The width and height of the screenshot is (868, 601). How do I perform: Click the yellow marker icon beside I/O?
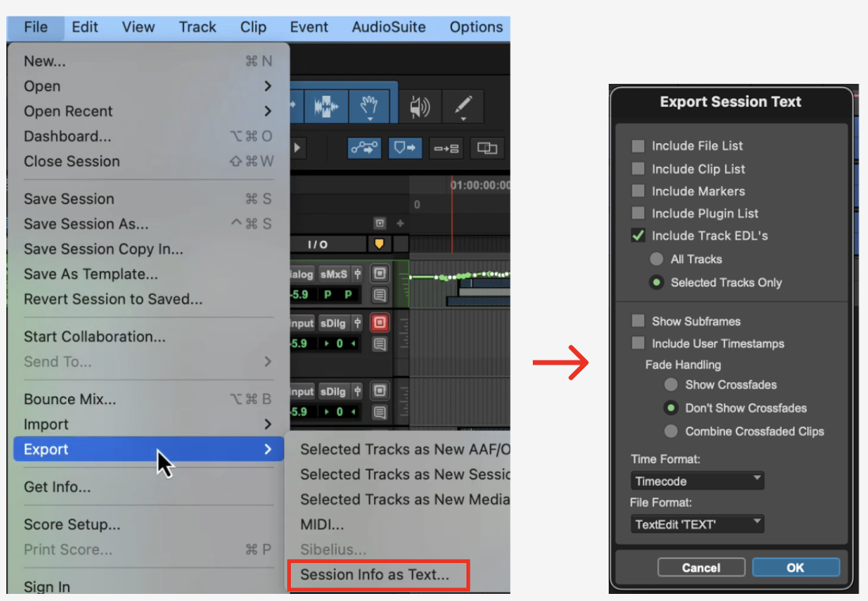pyautogui.click(x=378, y=244)
